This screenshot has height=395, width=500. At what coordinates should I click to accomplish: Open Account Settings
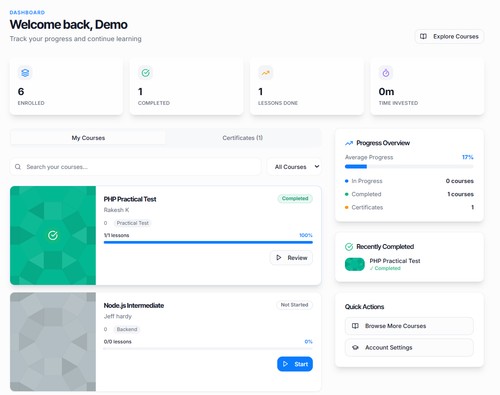click(409, 347)
